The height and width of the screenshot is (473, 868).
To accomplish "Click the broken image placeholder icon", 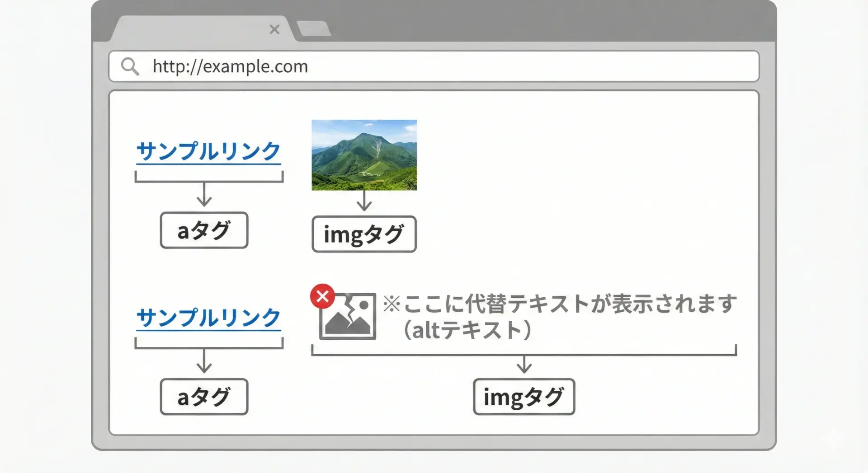I will [x=348, y=316].
